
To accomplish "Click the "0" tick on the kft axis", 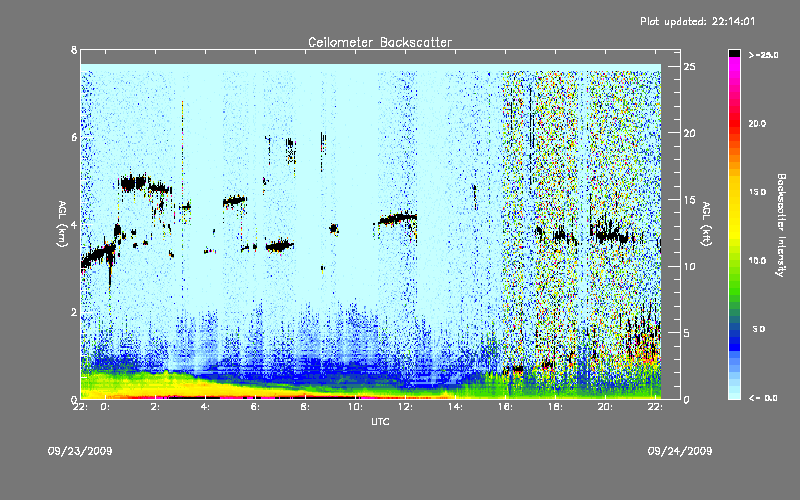I will click(x=687, y=399).
